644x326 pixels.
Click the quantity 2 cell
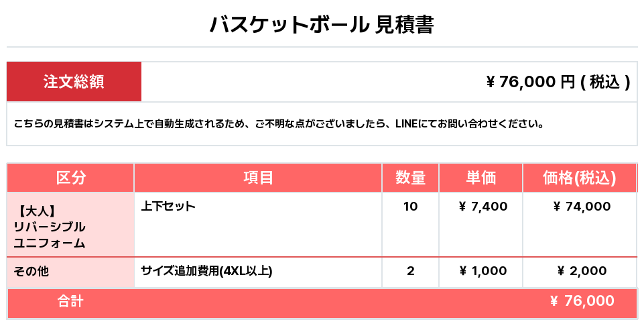click(410, 272)
